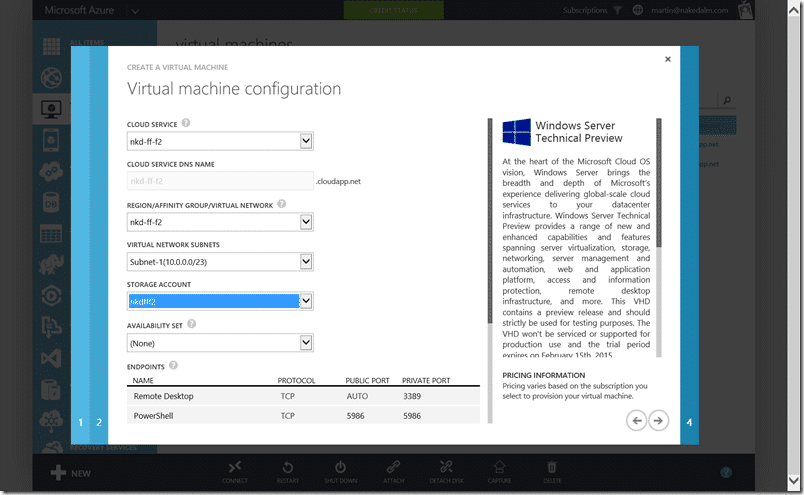Viewport: 804px width, 495px height.
Task: Click the Pricing Information heading
Action: pyautogui.click(x=544, y=375)
